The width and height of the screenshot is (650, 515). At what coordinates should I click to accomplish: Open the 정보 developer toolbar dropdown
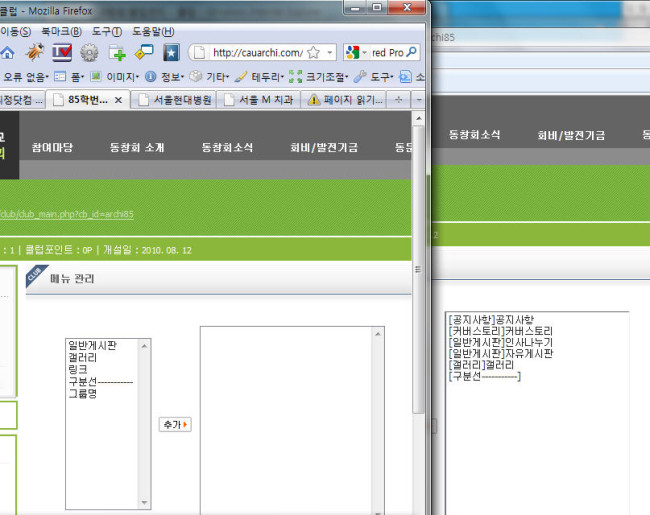pyautogui.click(x=165, y=77)
